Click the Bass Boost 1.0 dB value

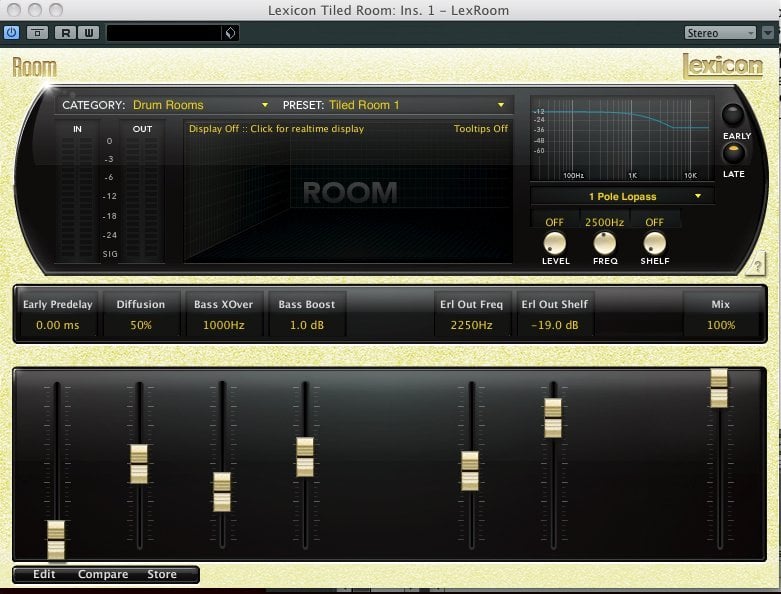click(x=307, y=325)
